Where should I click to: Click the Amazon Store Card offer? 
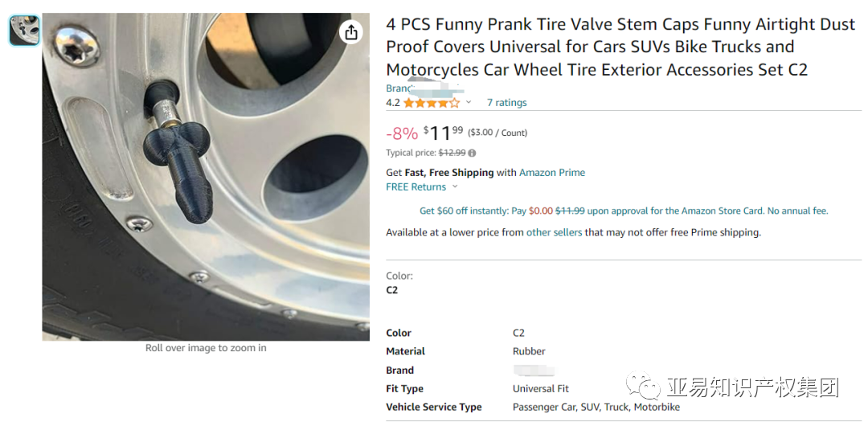tap(623, 211)
